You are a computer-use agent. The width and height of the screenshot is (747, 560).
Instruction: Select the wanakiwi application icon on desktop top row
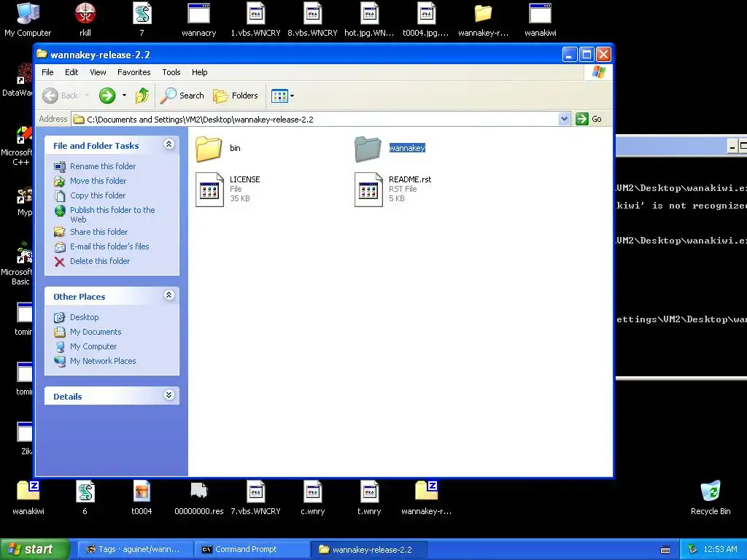click(x=541, y=20)
